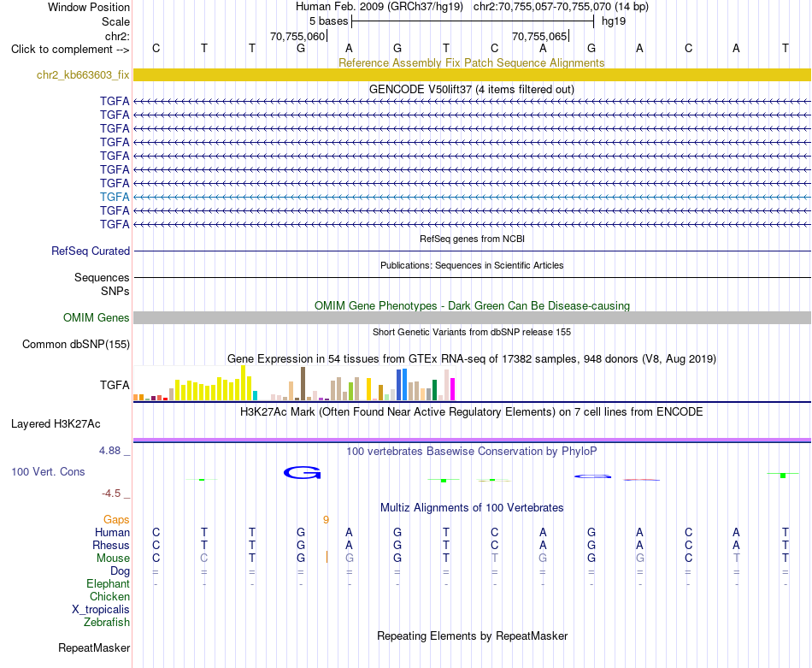The height and width of the screenshot is (668, 812).
Task: Open 100 vertebrates Basewise Conservation by PhyloP title
Action: coord(471,452)
